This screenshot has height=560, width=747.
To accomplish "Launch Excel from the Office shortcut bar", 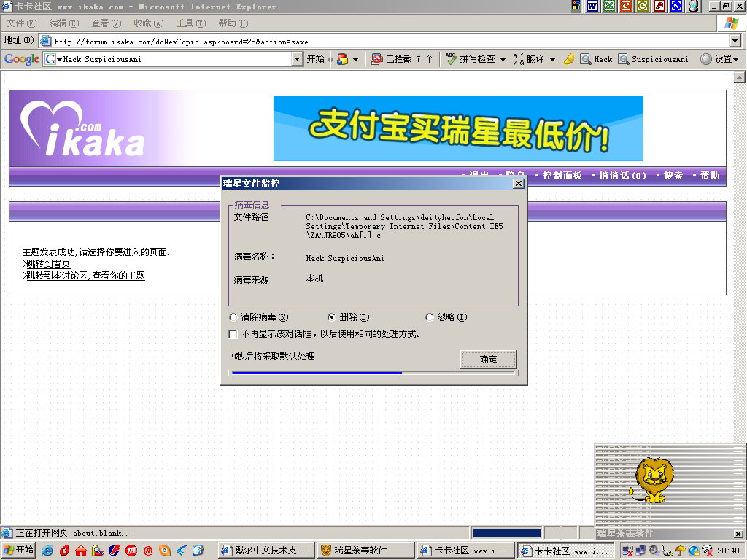I will (609, 6).
